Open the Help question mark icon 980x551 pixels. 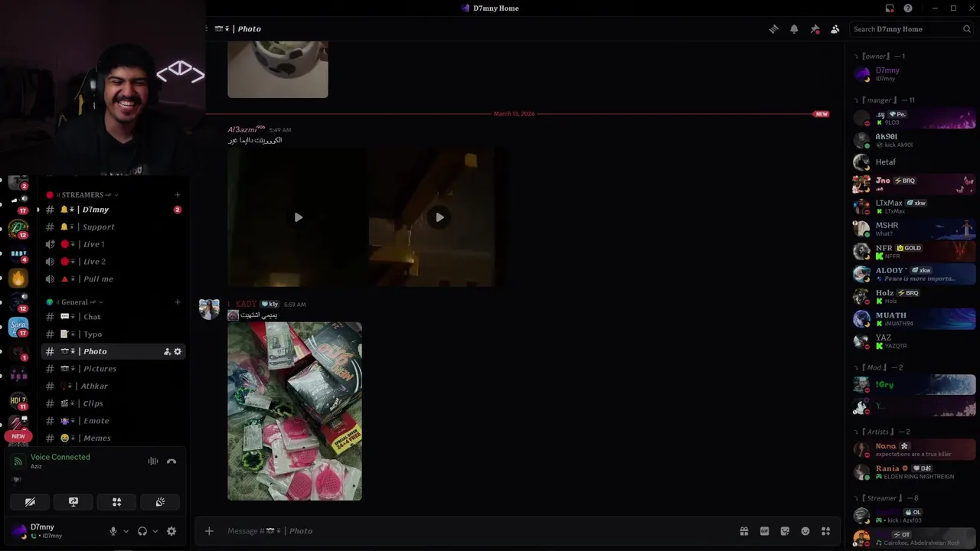click(908, 8)
